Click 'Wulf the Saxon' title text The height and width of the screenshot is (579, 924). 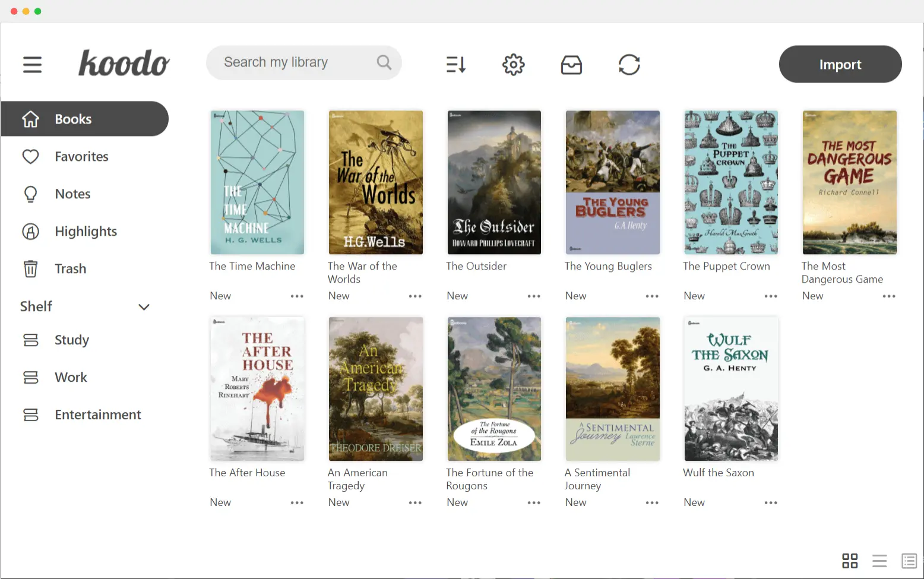pyautogui.click(x=719, y=473)
